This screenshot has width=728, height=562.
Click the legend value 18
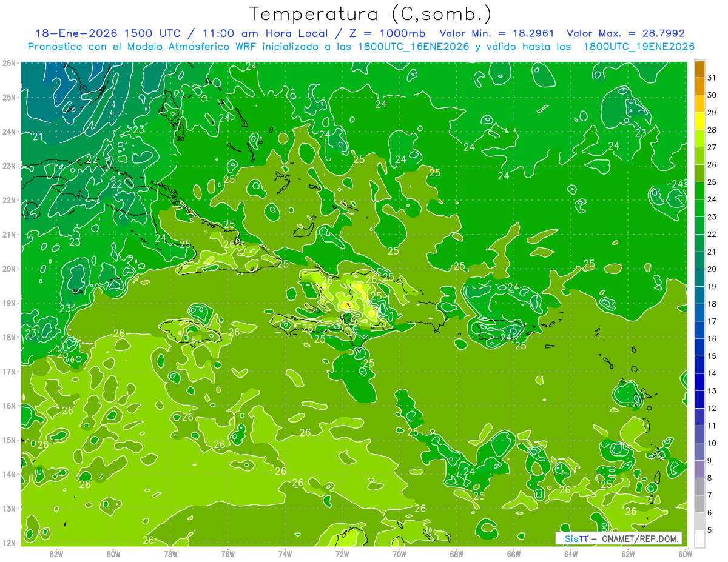coord(712,304)
